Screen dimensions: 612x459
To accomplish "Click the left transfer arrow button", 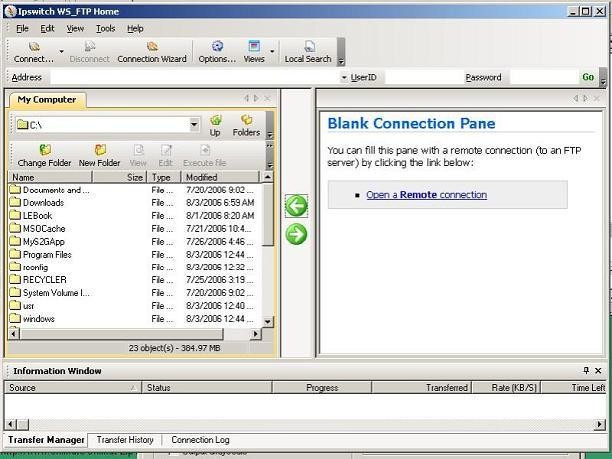I will coord(296,206).
